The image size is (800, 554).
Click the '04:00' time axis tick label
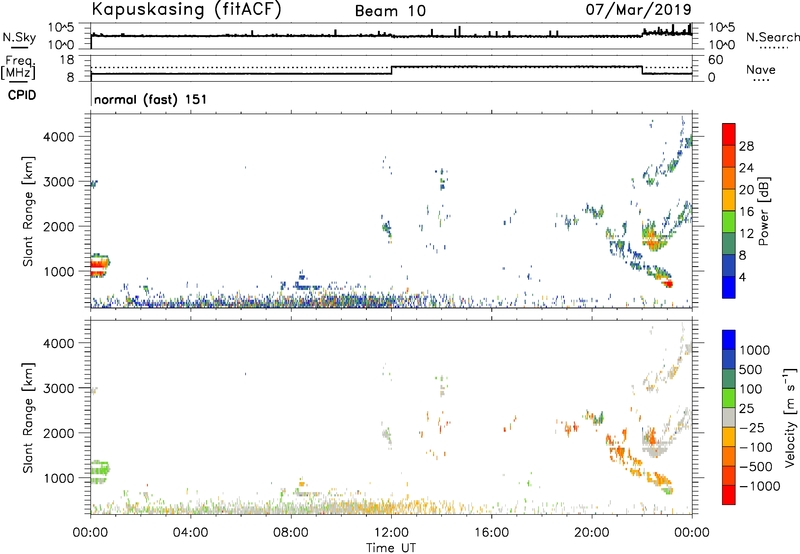pos(190,533)
